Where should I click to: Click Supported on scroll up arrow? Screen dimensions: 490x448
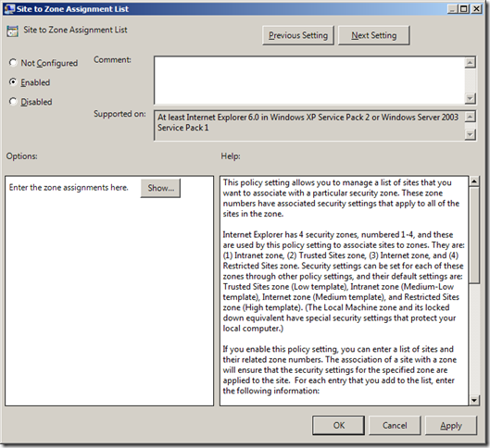pyautogui.click(x=470, y=117)
